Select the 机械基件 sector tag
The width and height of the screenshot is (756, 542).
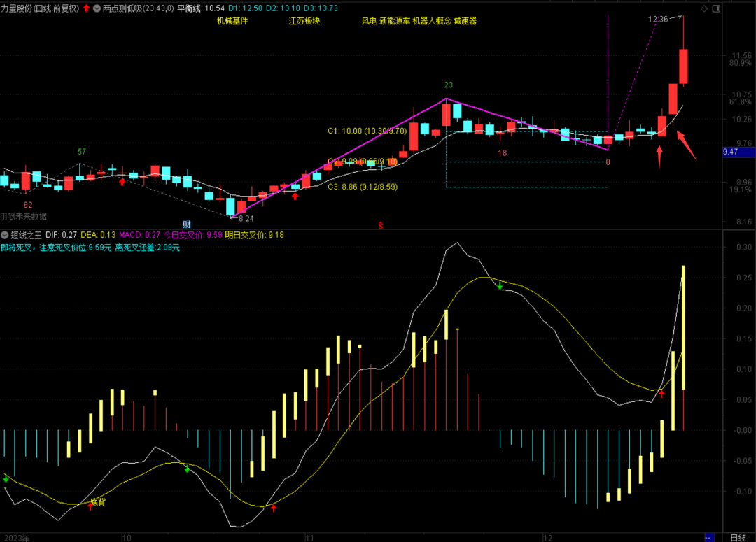click(232, 21)
